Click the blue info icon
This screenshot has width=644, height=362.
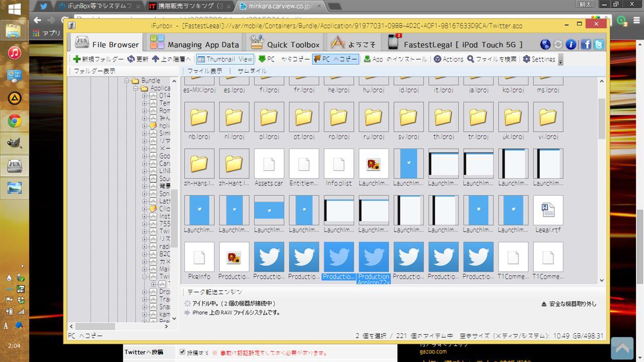pyautogui.click(x=571, y=44)
